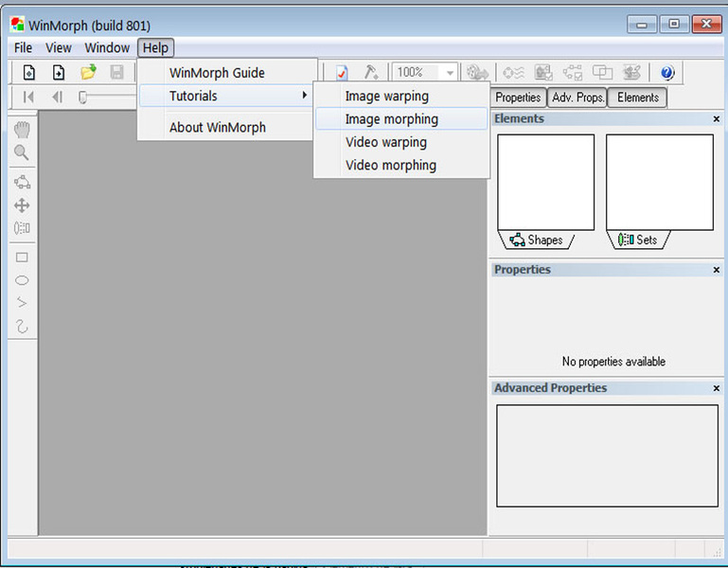Jump to first frame button

click(28, 98)
